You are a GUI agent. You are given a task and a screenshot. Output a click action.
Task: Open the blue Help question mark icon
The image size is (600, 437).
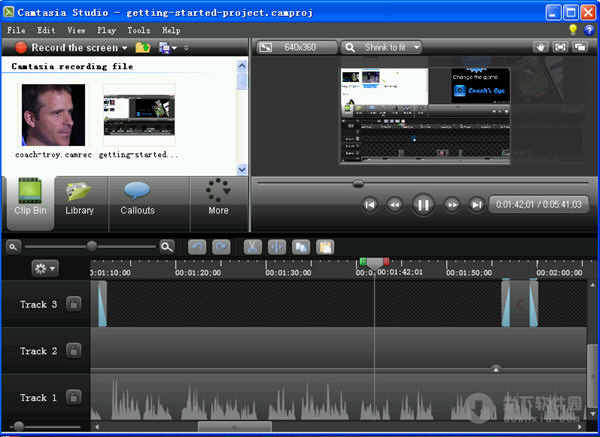[x=589, y=30]
